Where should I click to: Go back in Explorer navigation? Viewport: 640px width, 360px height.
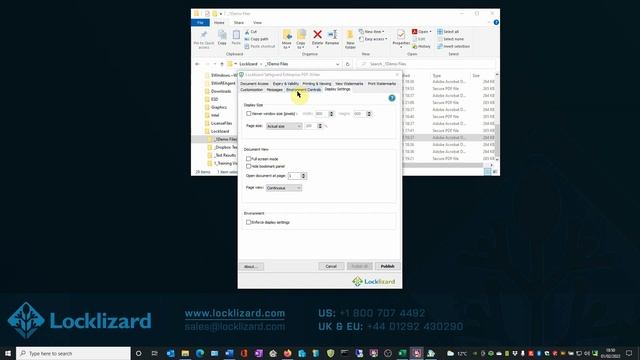coord(197,64)
